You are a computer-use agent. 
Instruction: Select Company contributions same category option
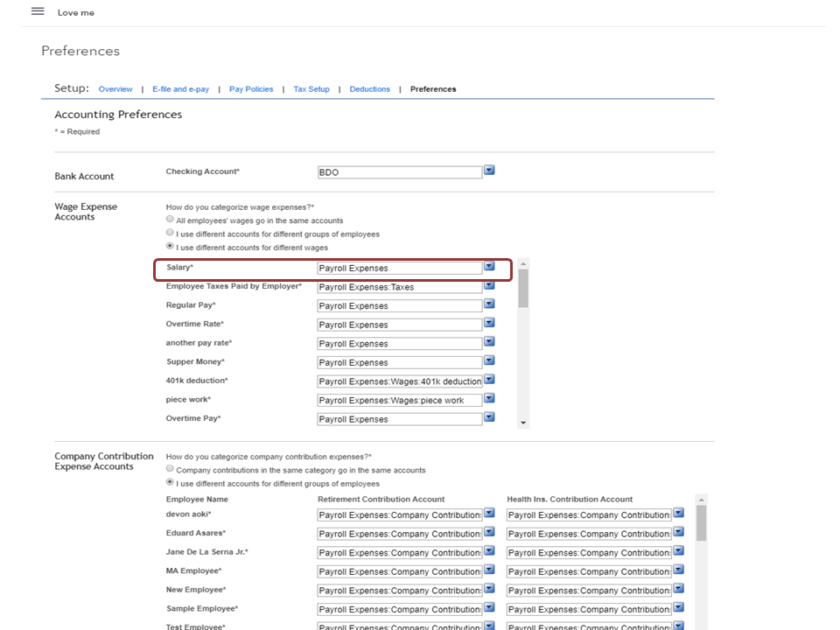[x=171, y=470]
